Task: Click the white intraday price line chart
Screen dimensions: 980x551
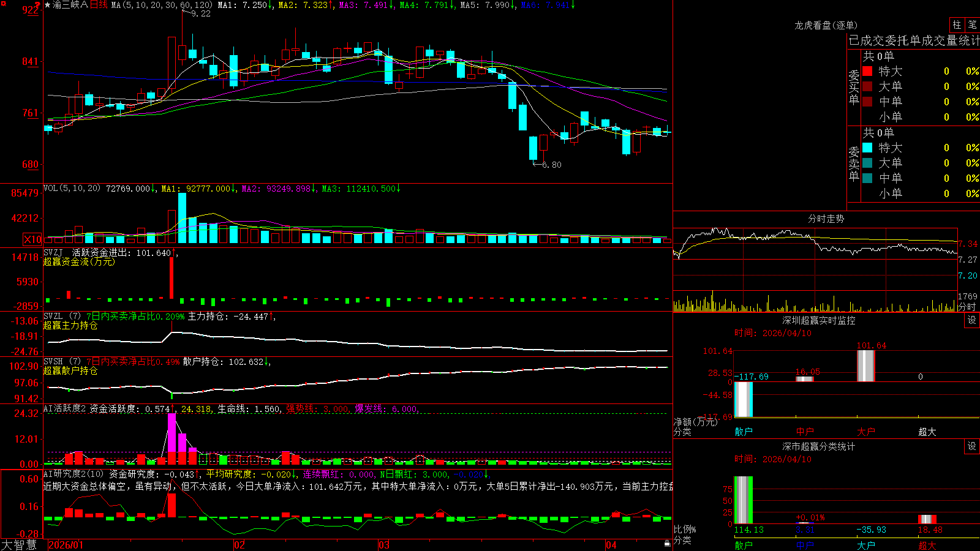Action: (x=815, y=242)
